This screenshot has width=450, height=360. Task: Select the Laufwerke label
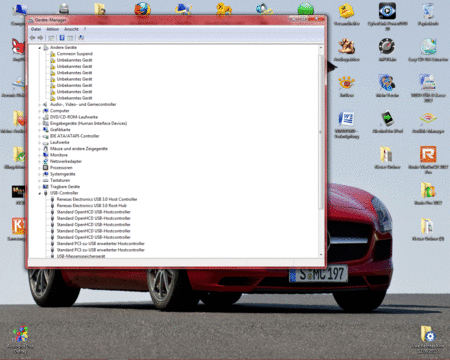pyautogui.click(x=60, y=143)
